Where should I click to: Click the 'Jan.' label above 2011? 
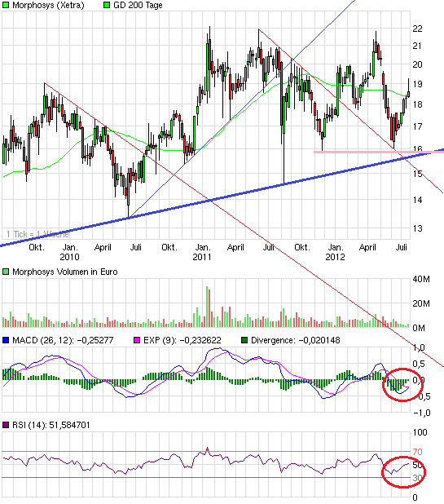[203, 247]
